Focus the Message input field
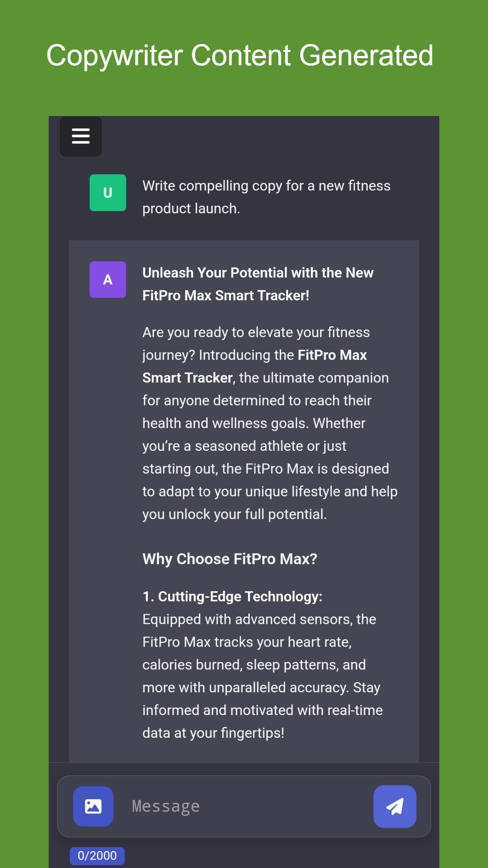This screenshot has width=488, height=868. point(244,806)
